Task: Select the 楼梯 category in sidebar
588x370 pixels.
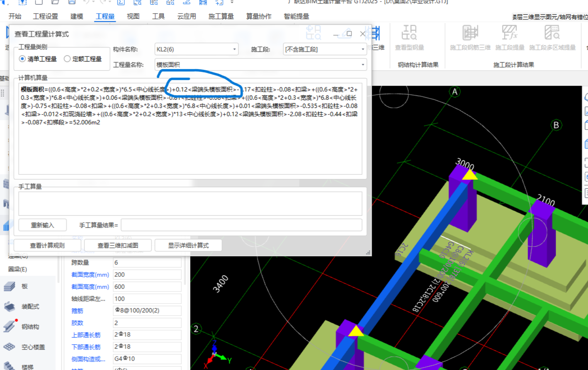Action: pyautogui.click(x=27, y=367)
